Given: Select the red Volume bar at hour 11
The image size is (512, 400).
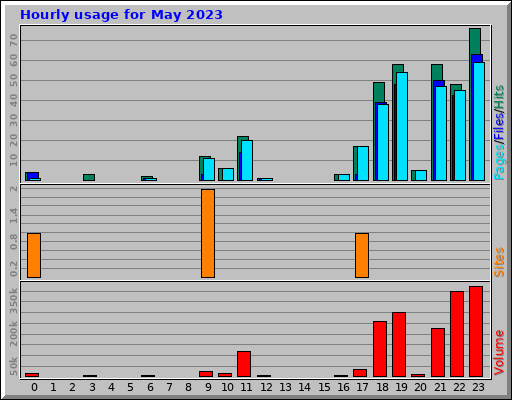Looking at the screenshot, I should (244, 364).
